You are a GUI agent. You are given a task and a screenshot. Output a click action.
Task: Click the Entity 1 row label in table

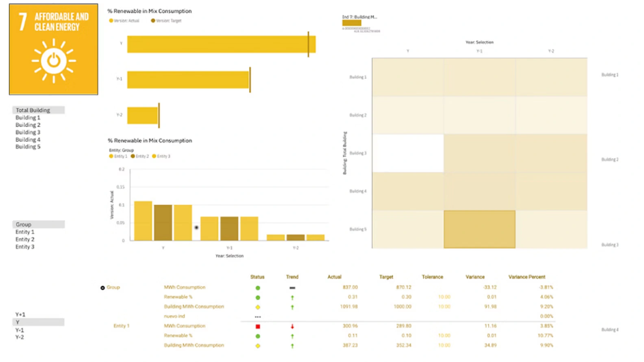[121, 326]
